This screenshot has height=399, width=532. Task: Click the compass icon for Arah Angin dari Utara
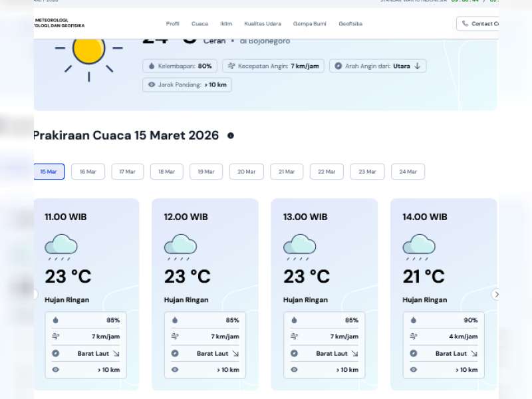(x=338, y=66)
